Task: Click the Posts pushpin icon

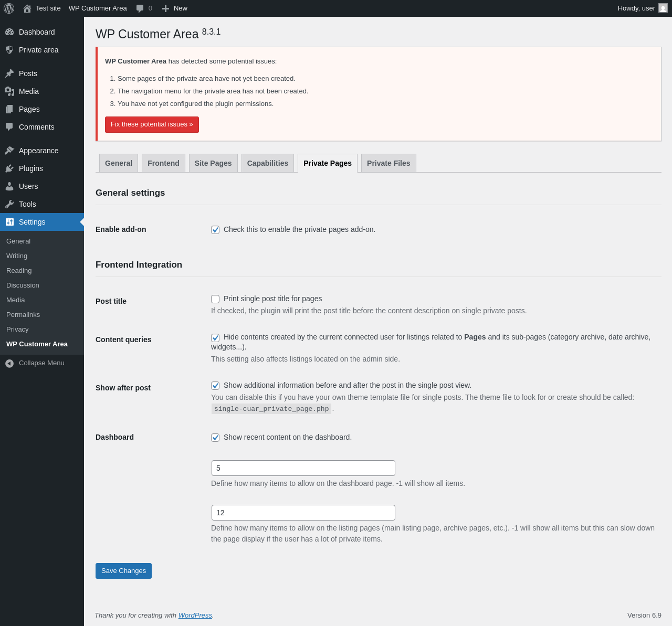Action: [9, 73]
